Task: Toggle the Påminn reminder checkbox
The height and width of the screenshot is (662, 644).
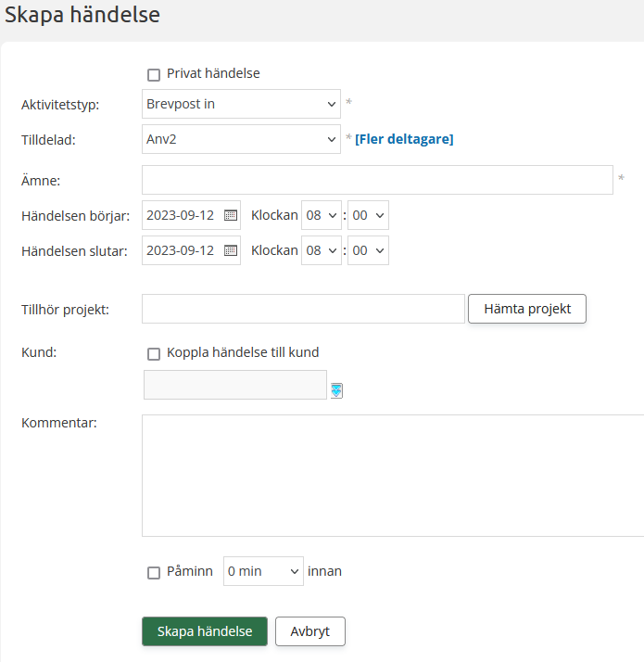Action: point(154,573)
